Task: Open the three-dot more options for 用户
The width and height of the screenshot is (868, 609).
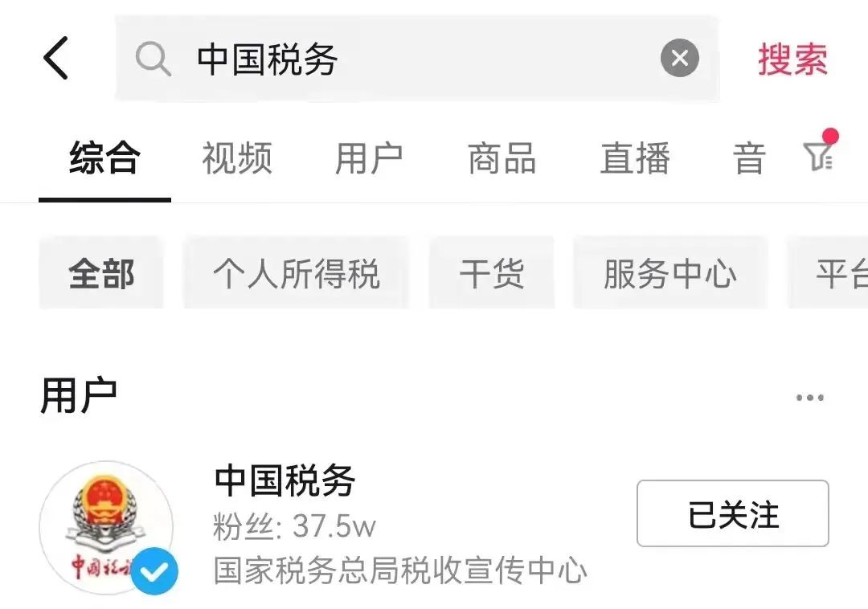Action: point(810,397)
